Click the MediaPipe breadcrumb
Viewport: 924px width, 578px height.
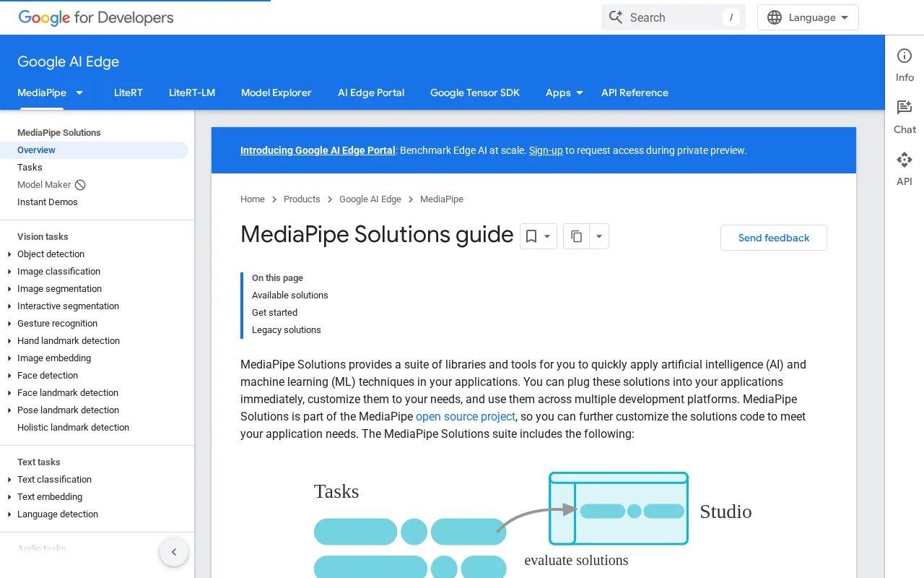coord(442,199)
